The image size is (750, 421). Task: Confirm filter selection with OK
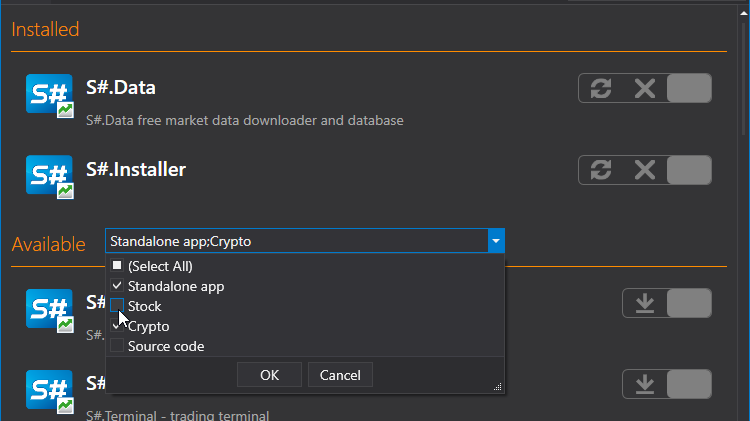pyautogui.click(x=269, y=375)
